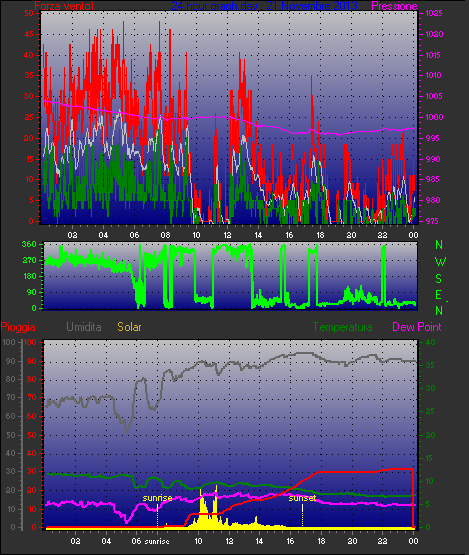Click the 995 value on pressure axis
469x555 pixels.
pos(433,138)
